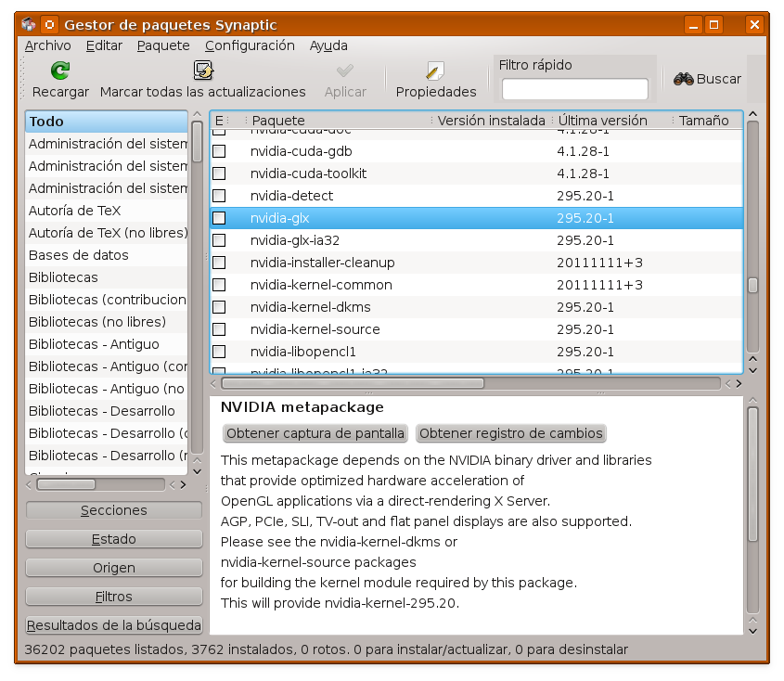Sort by Paquete column header
The width and height of the screenshot is (784, 681).
(338, 121)
